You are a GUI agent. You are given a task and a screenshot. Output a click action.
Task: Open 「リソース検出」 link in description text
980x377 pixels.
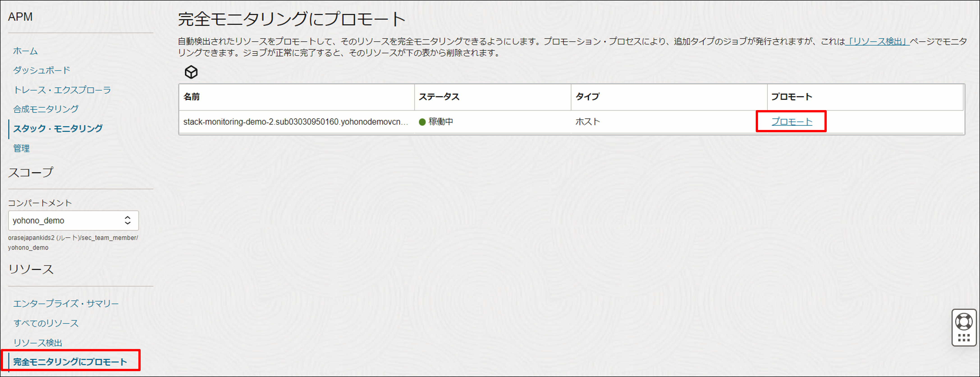click(x=877, y=42)
